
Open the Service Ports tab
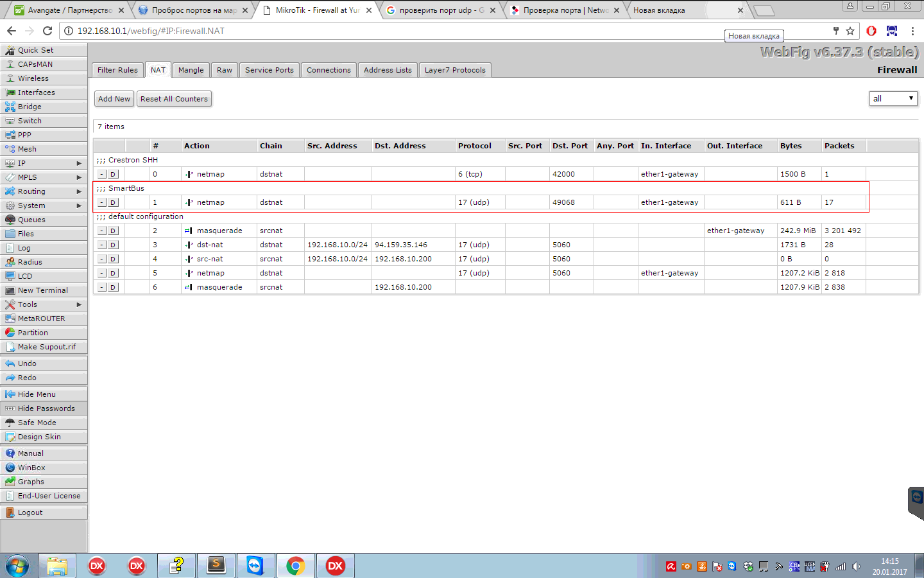269,70
